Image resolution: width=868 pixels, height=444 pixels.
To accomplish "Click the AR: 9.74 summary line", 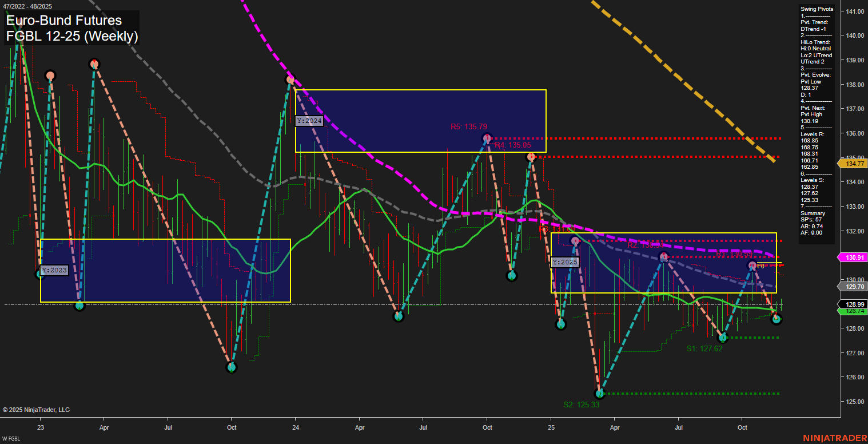I will click(811, 226).
